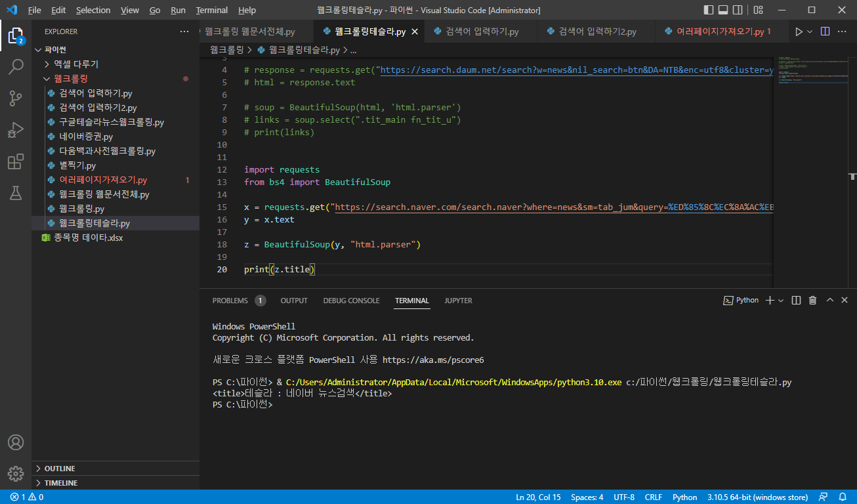Open 별찍기.py in explorer

tap(115, 165)
